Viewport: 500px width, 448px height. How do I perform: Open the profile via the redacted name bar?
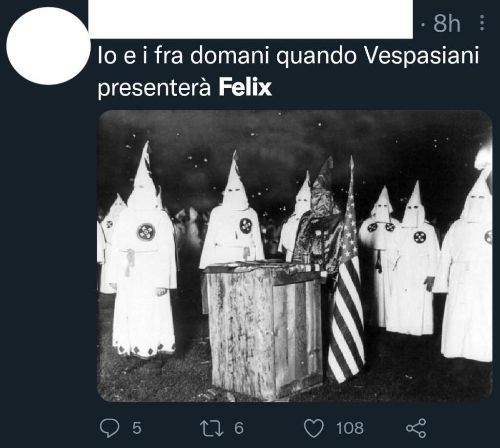250,20
